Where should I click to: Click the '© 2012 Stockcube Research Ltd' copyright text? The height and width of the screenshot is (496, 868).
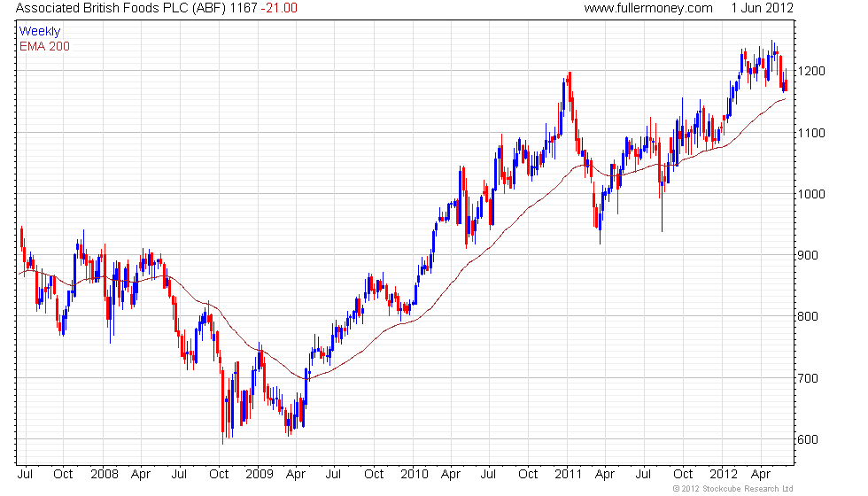pos(733,488)
